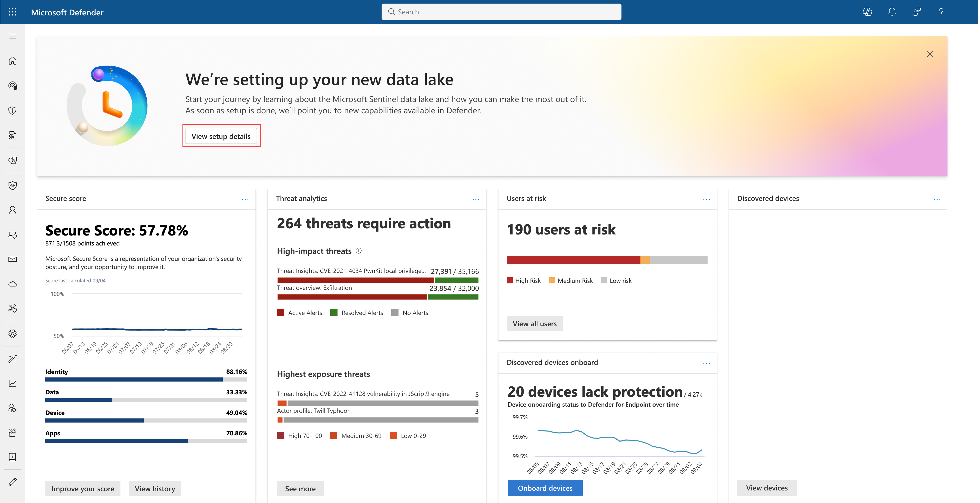Click 'Score last calculated 09/04' text
Viewport: 980px width, 503px height.
point(75,280)
